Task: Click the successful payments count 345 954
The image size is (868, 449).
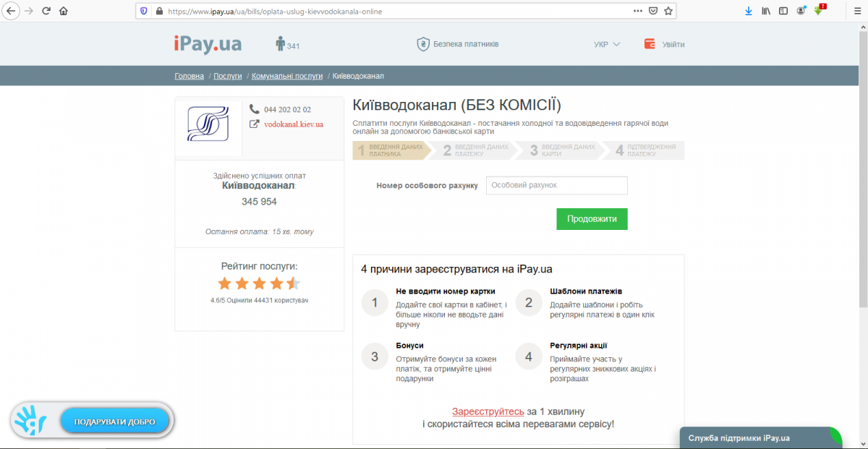Action: coord(259,202)
